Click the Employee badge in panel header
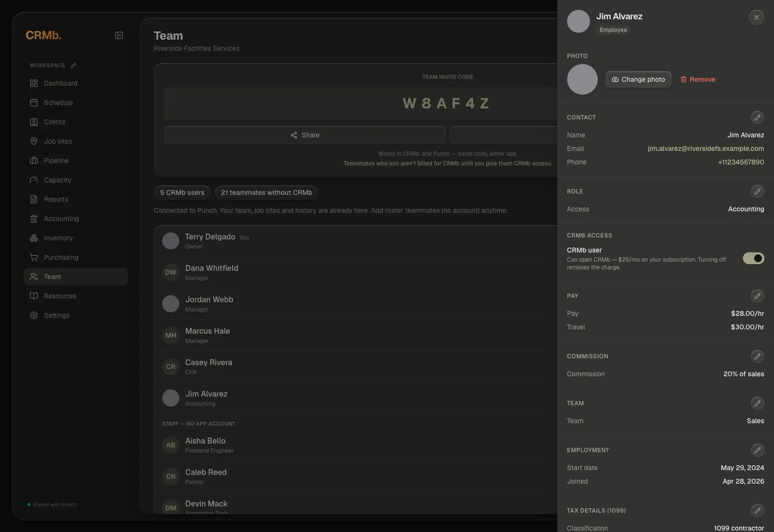774x532 pixels. point(613,30)
